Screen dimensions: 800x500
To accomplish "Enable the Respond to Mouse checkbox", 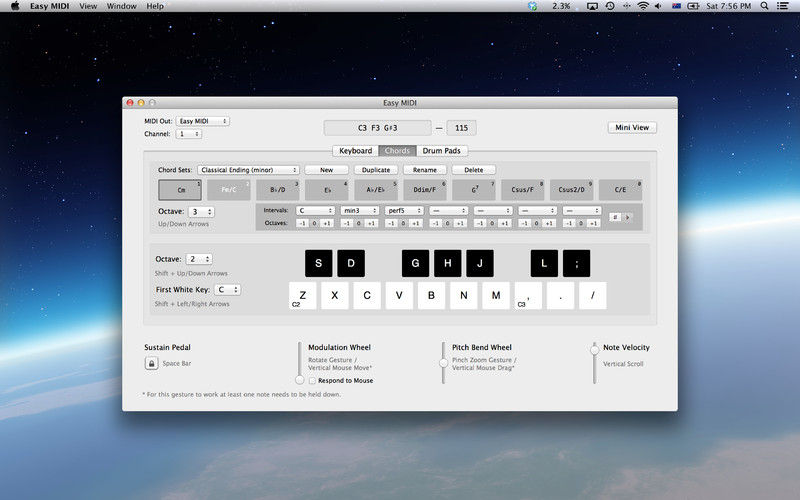I will click(x=312, y=381).
